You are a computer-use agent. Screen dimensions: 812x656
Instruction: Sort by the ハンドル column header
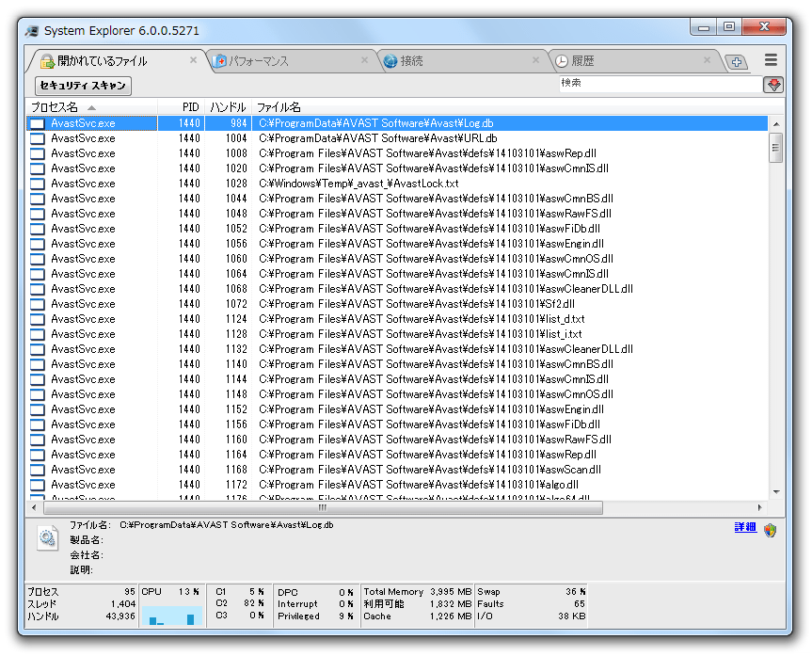(x=228, y=107)
